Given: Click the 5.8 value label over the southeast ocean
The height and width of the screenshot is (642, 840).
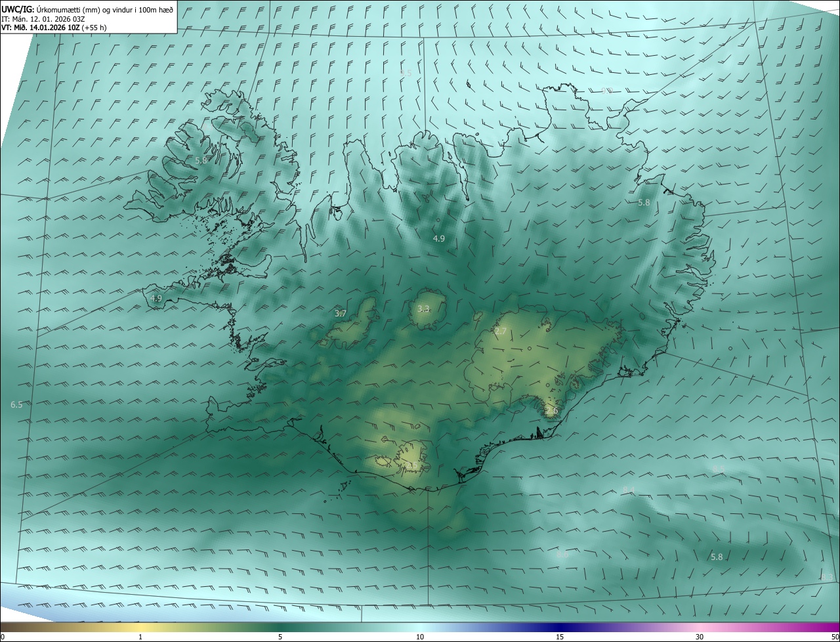Looking at the screenshot, I should (x=717, y=557).
